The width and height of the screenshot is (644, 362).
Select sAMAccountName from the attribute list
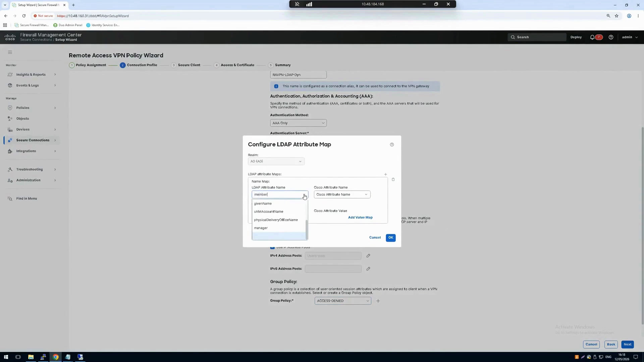[x=279, y=212]
